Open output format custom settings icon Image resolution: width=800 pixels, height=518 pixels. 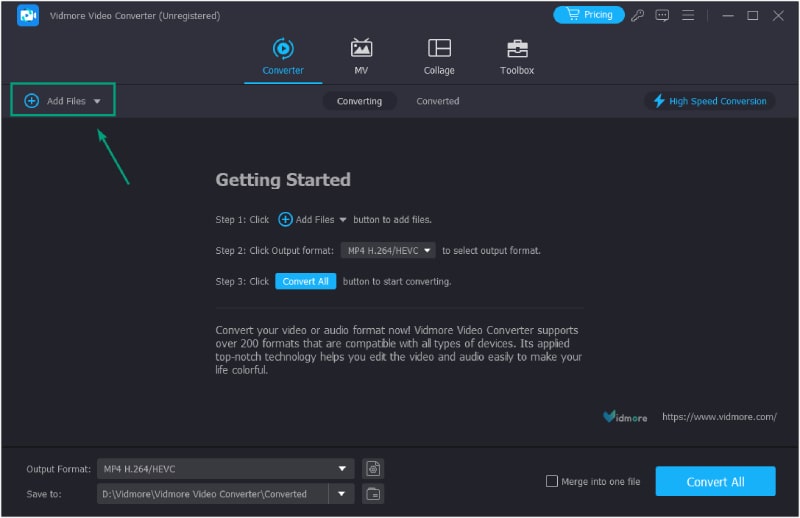pyautogui.click(x=373, y=468)
